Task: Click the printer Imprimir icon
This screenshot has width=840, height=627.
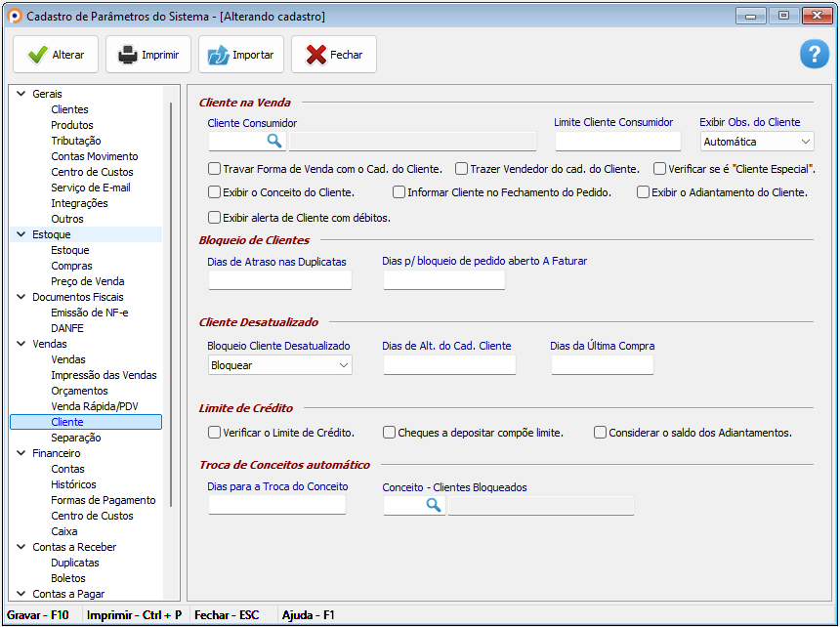Action: [128, 55]
